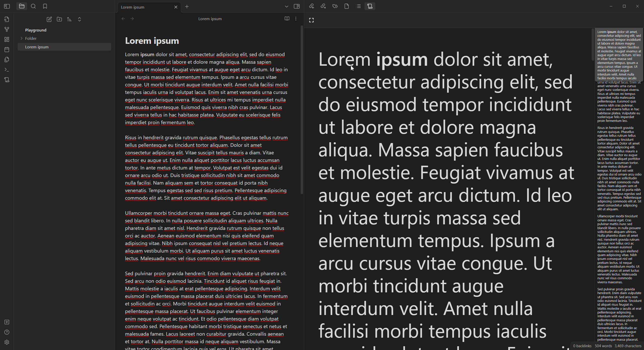This screenshot has width=644, height=350.
Task: Change the file sort order
Action: click(x=69, y=19)
